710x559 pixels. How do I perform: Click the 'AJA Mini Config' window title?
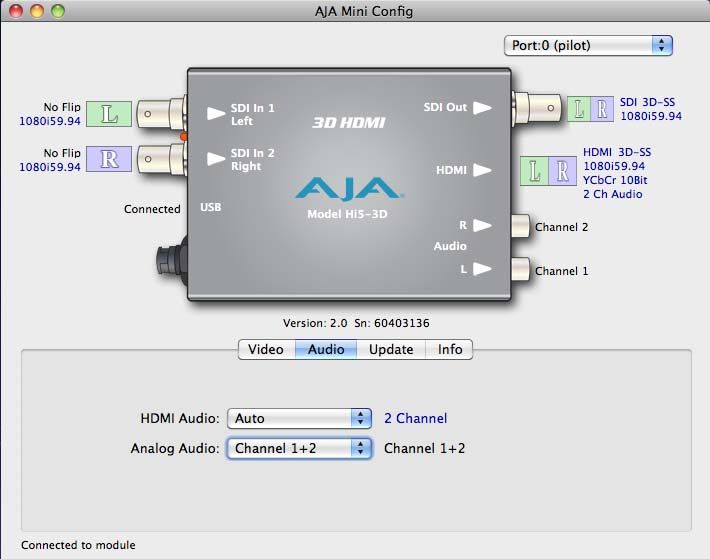pos(364,11)
